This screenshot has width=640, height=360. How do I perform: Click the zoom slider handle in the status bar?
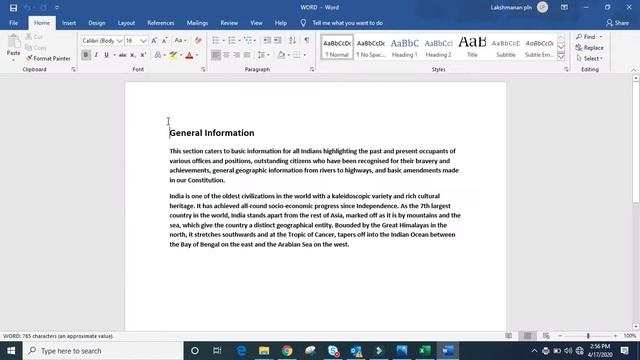tap(588, 336)
